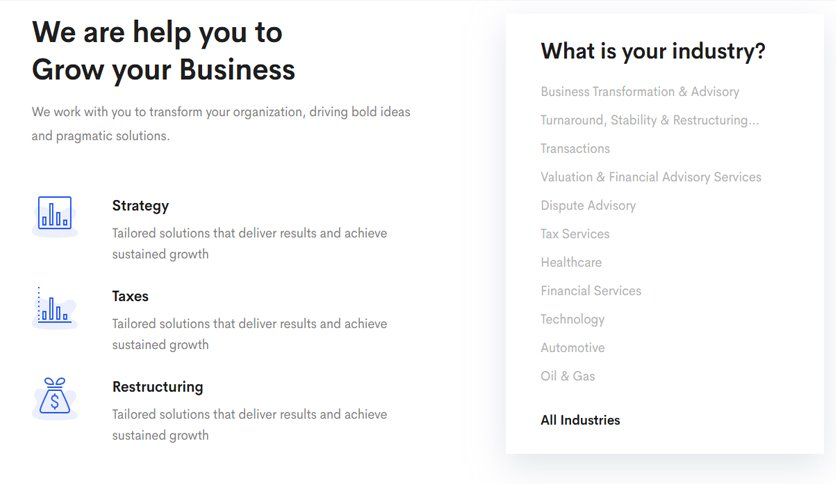
Task: Choose the Transactions industry link
Action: pos(575,149)
